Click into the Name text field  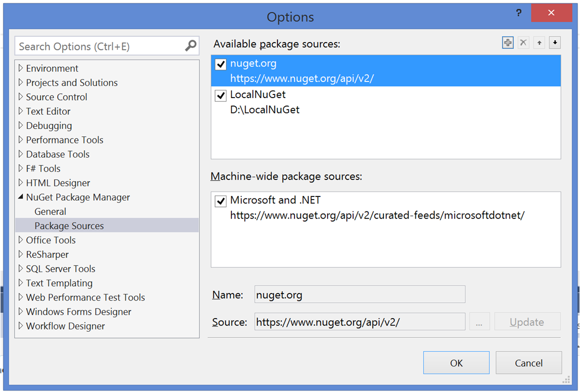(x=359, y=294)
